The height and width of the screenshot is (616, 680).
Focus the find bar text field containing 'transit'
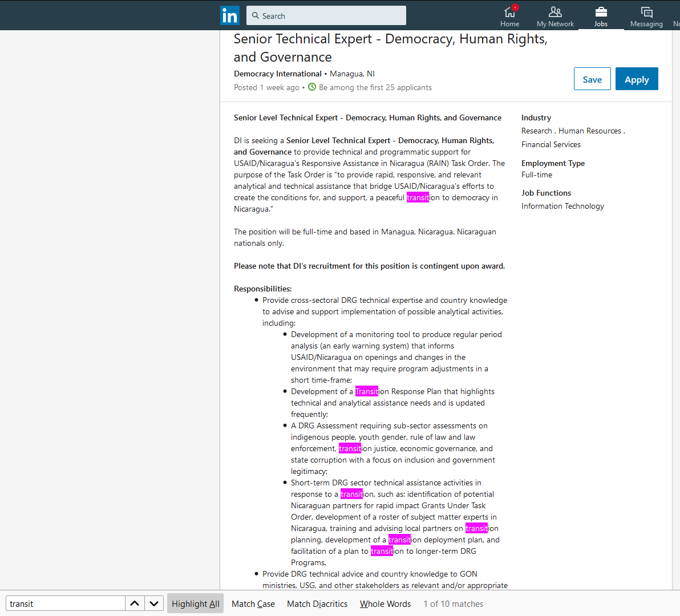pos(66,603)
